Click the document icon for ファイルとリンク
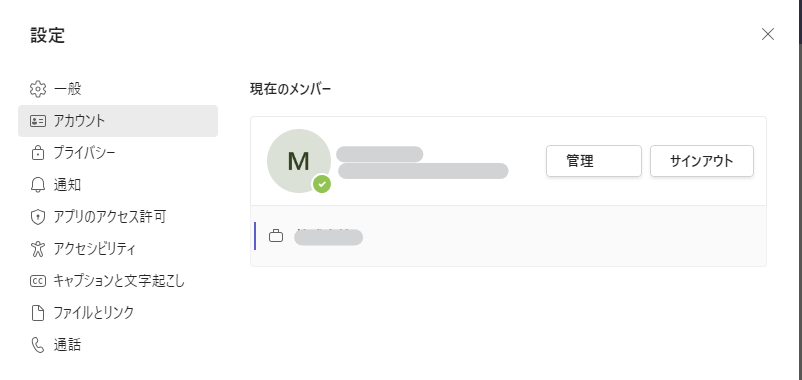 (38, 312)
